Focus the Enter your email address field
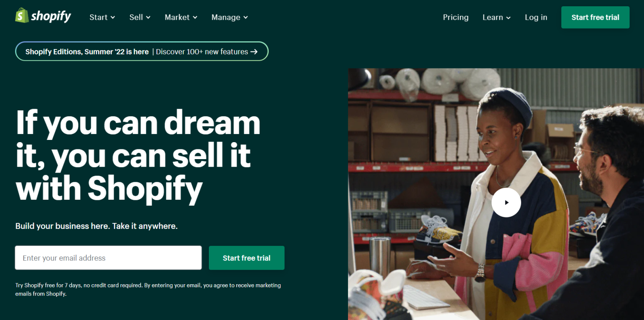 (x=108, y=258)
